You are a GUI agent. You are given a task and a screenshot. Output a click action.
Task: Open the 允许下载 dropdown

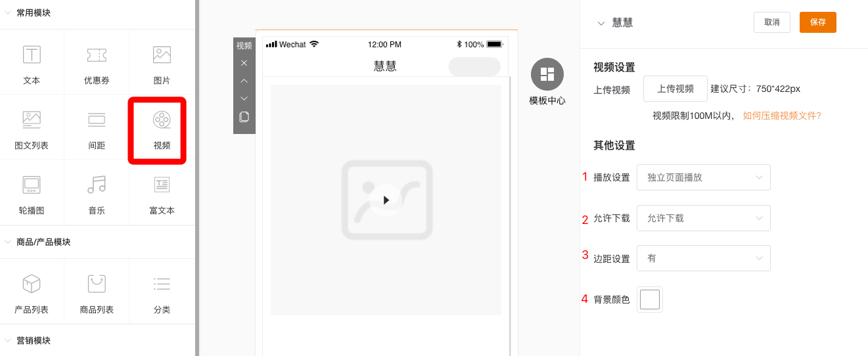pos(703,218)
